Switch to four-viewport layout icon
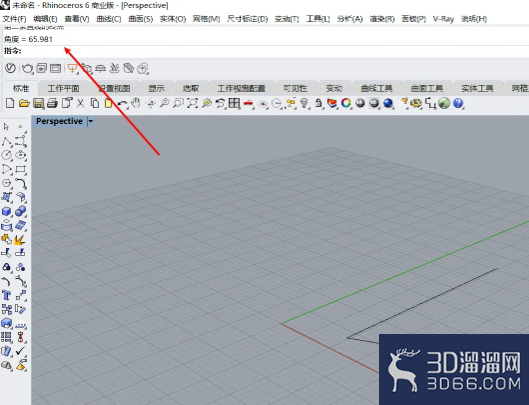The width and height of the screenshot is (529, 405). (x=234, y=103)
